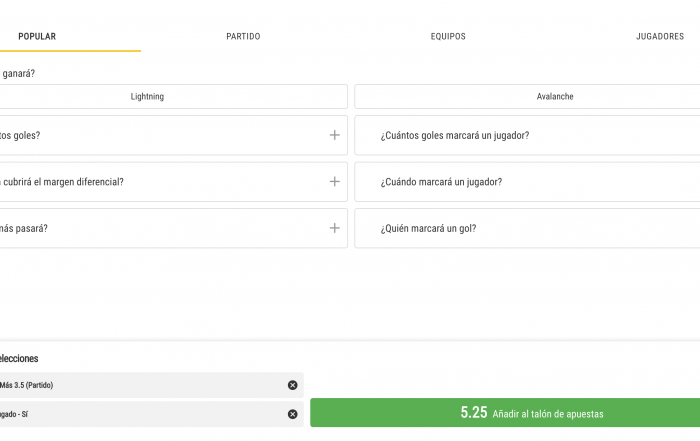Switch to the POPULAR tab
The height and width of the screenshot is (441, 700).
(x=37, y=36)
